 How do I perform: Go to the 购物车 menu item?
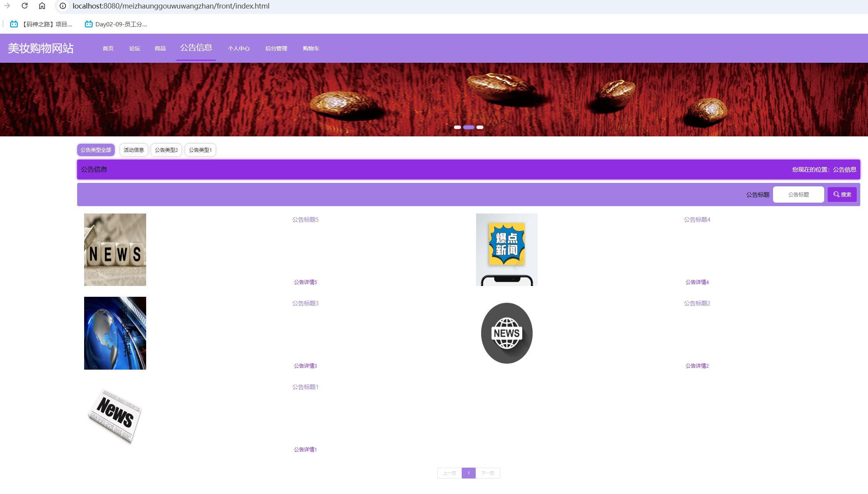(x=311, y=48)
